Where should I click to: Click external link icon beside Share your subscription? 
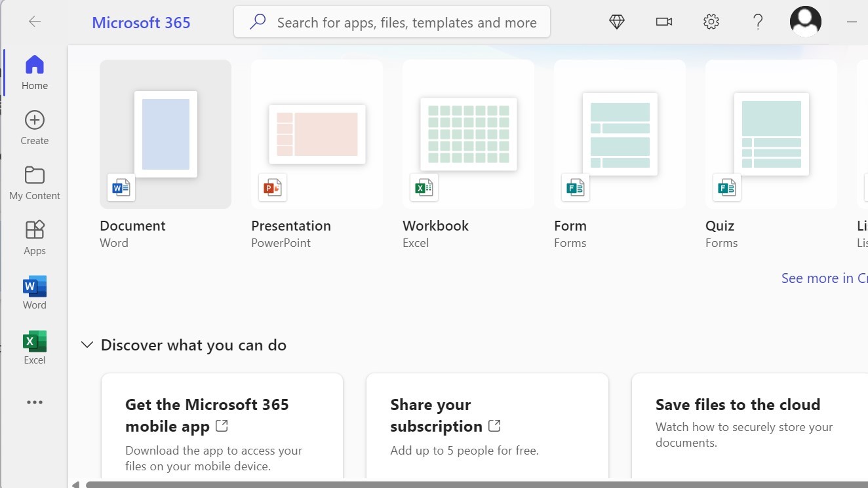[x=495, y=426]
